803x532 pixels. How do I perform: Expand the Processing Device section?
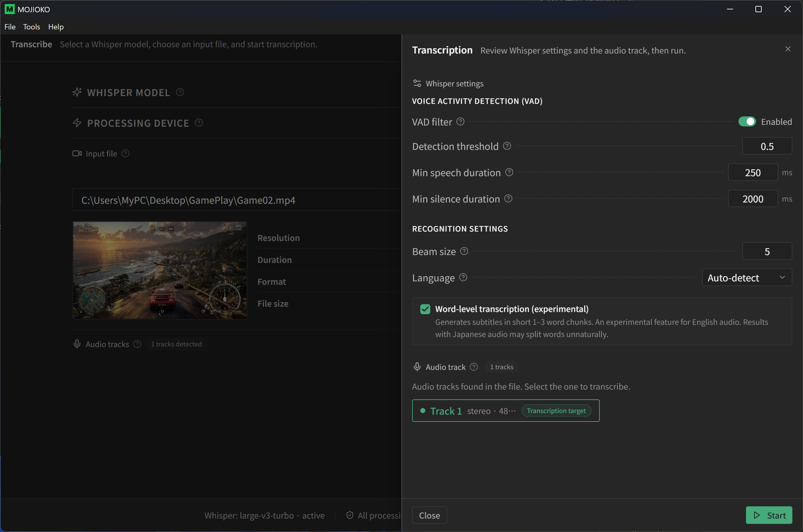click(x=137, y=123)
